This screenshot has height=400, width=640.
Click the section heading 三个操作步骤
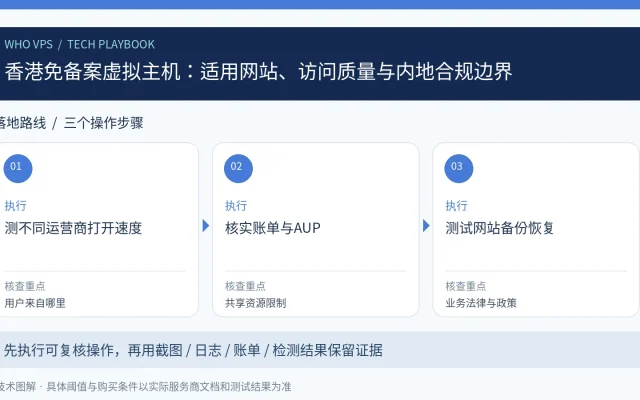click(104, 123)
